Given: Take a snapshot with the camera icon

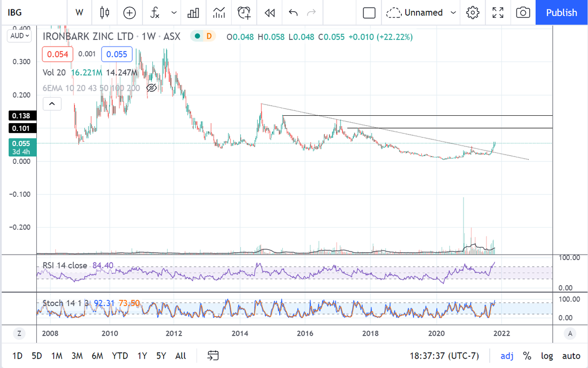Looking at the screenshot, I should (x=523, y=13).
